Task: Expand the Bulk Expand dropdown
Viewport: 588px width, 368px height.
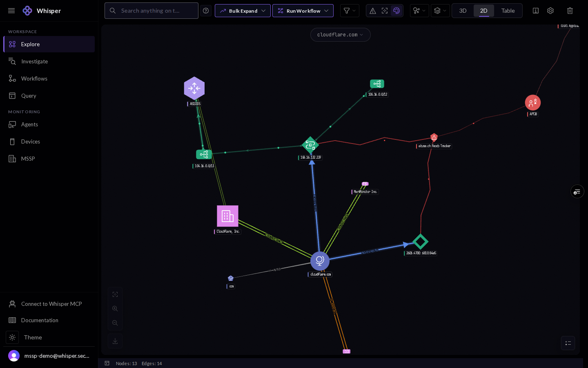Action: tap(243, 11)
